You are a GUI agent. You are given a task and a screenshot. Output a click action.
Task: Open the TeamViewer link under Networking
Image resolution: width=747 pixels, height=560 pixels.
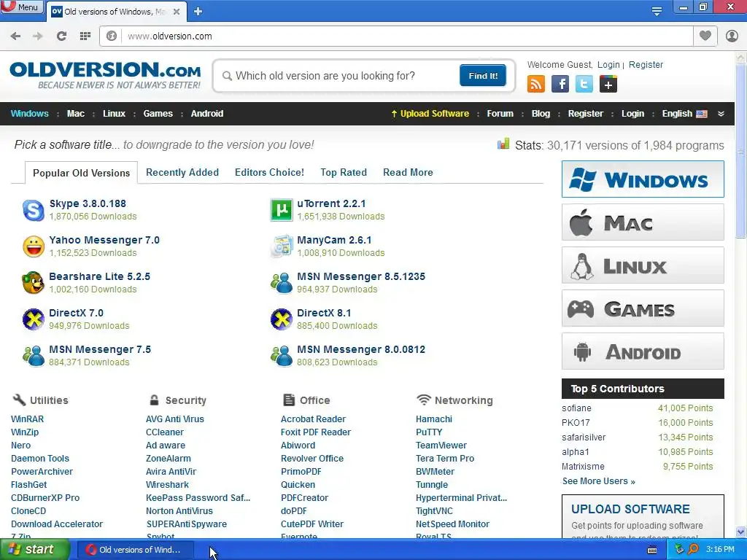(x=441, y=446)
